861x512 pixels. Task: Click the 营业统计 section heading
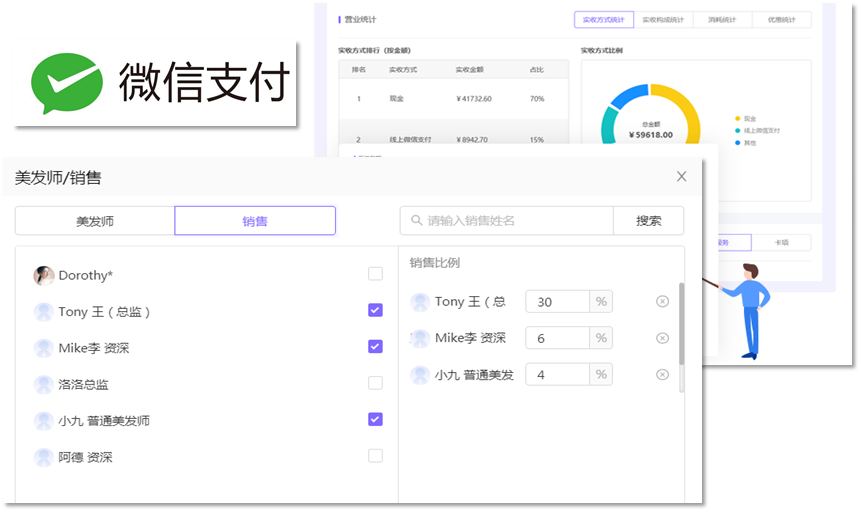click(360, 20)
